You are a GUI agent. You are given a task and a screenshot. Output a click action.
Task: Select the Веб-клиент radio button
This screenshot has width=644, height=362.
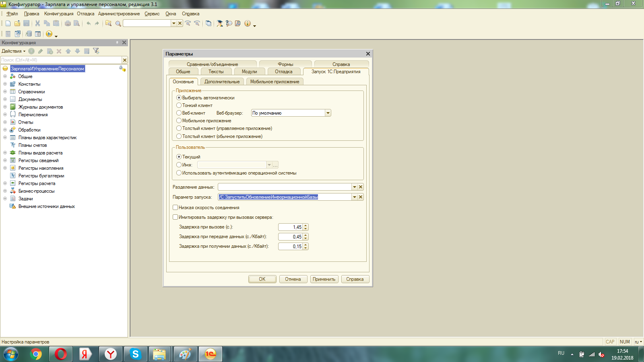tap(179, 113)
